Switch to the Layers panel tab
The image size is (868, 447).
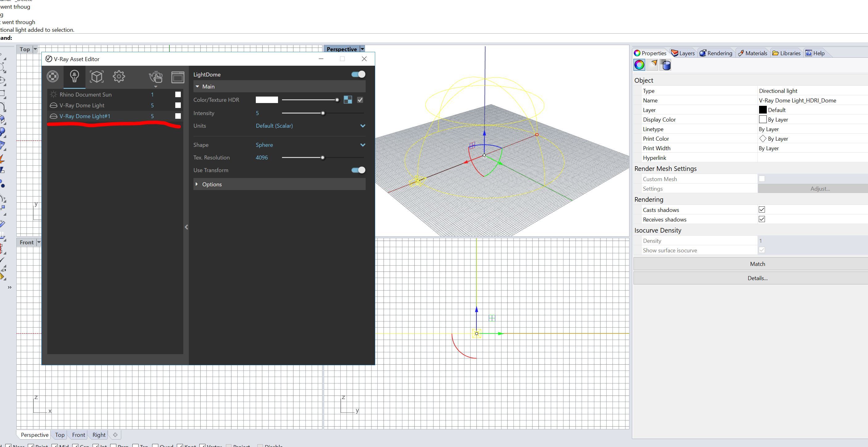pos(683,53)
